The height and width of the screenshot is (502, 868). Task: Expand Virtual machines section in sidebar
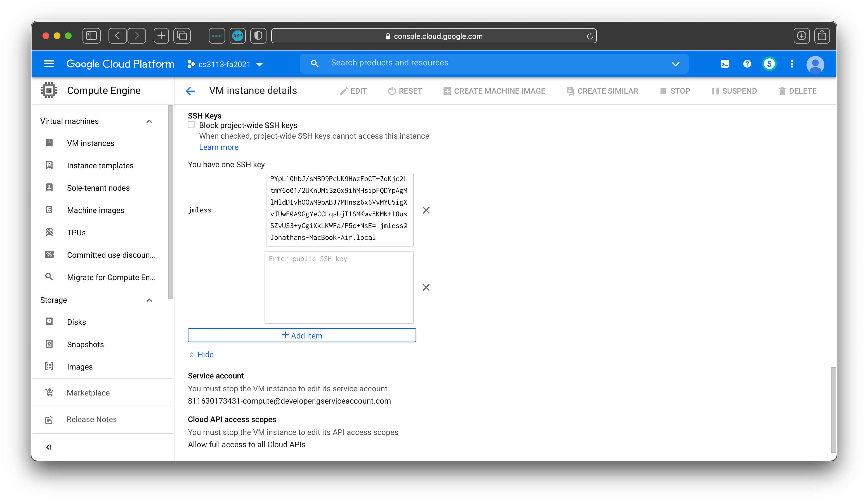point(149,120)
